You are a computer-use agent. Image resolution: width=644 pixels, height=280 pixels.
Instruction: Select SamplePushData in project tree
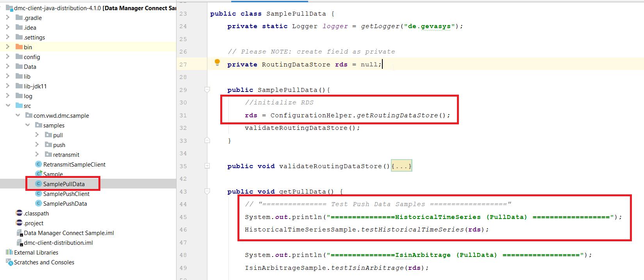[65, 203]
